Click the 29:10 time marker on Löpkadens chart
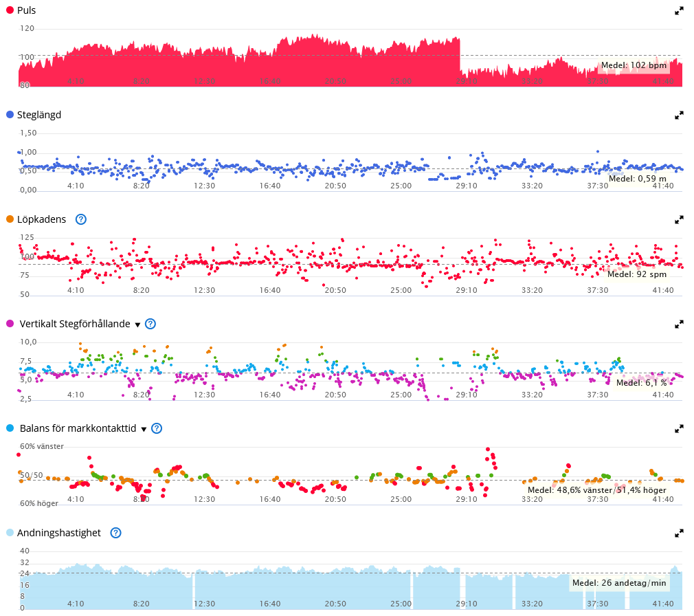Screen dimensions: 694x616 click(x=467, y=290)
